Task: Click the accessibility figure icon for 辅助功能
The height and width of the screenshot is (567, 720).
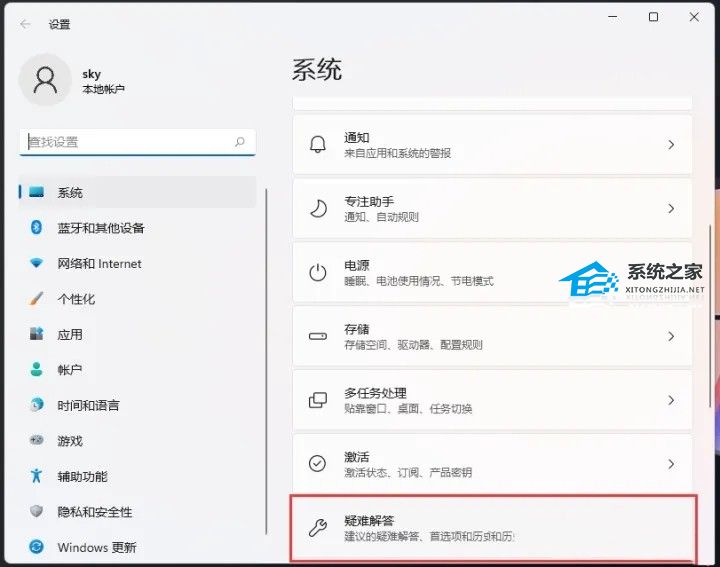Action: (x=36, y=476)
